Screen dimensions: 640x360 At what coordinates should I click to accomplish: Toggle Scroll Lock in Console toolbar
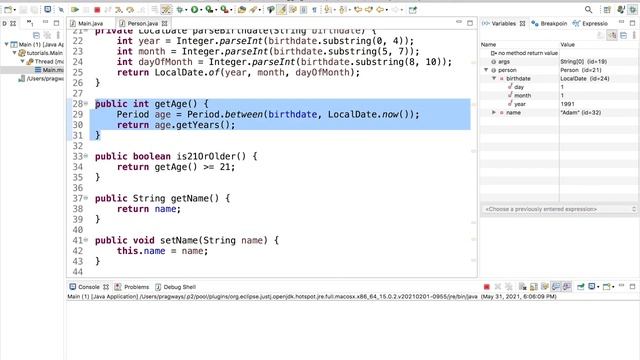click(x=533, y=287)
